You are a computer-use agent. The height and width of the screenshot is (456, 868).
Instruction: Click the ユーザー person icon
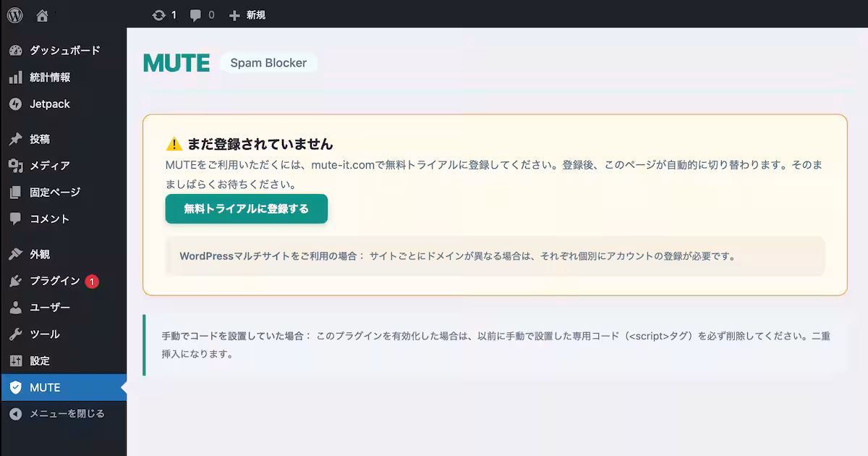click(x=16, y=308)
